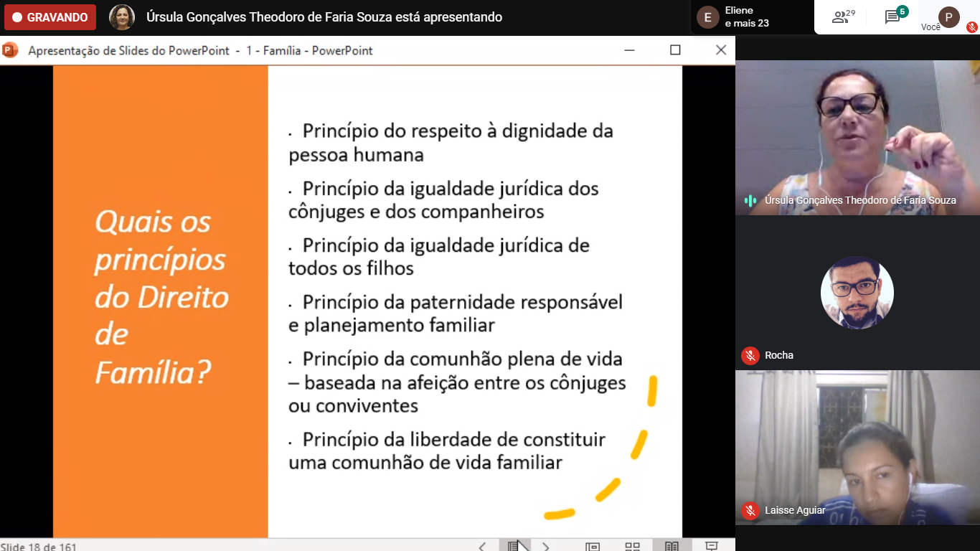Switch to Slide Sorter view
This screenshot has height=551, width=980.
(x=632, y=547)
